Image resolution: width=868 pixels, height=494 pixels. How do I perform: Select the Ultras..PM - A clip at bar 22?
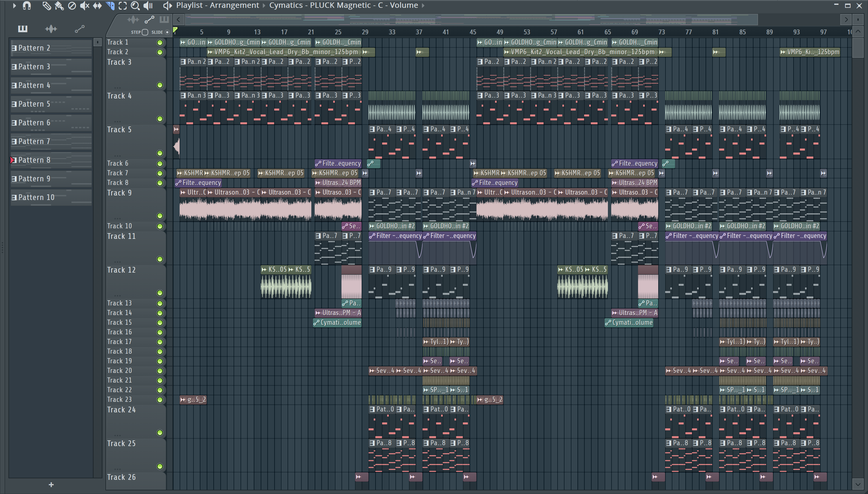[x=338, y=313]
